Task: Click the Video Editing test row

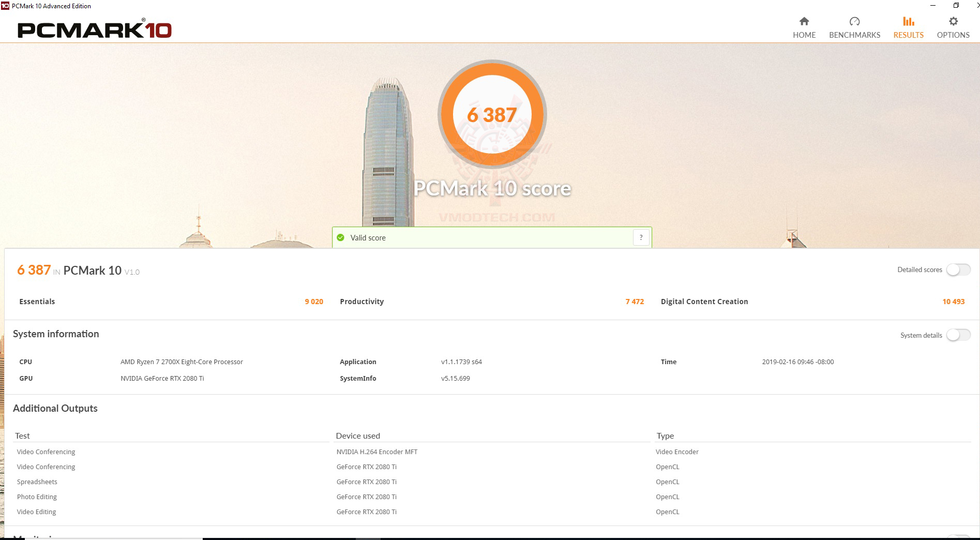Action: coord(36,512)
